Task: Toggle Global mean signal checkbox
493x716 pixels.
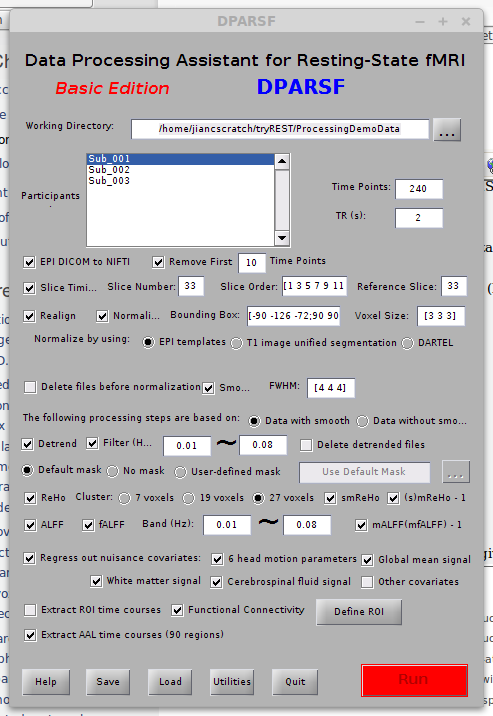Action: 367,560
